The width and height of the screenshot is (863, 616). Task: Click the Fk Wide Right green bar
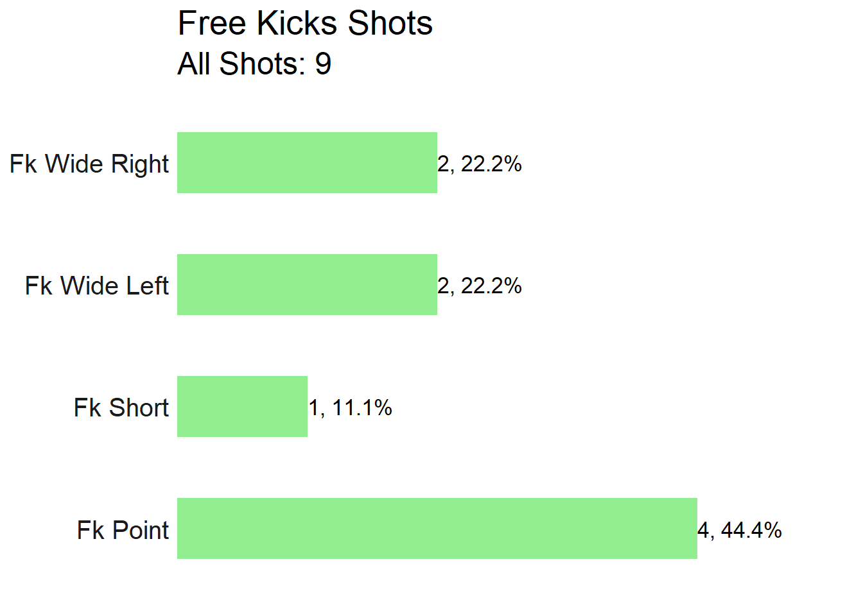tap(307, 162)
